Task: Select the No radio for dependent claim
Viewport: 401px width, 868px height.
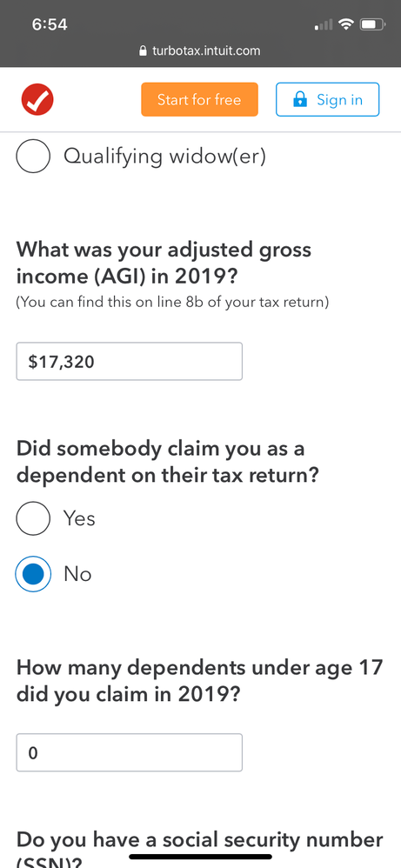Action: click(x=33, y=574)
